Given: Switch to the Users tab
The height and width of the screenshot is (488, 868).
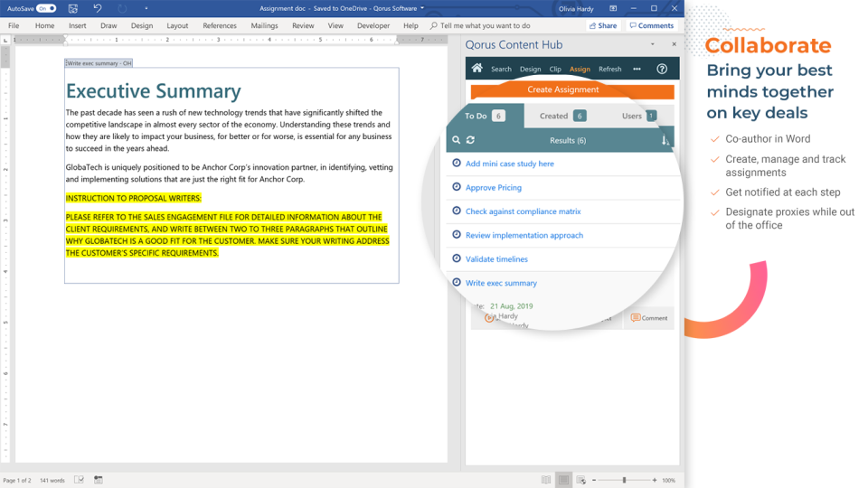Looking at the screenshot, I should 638,116.
